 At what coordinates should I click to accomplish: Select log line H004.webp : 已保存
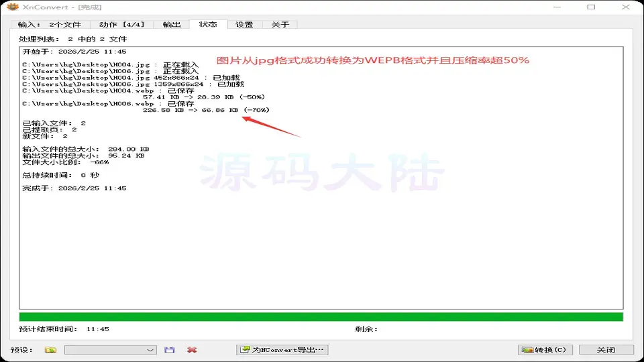pyautogui.click(x=109, y=90)
